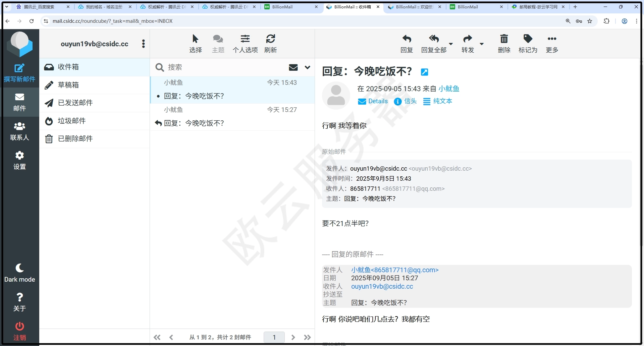The height and width of the screenshot is (346, 644).
Task: Open browser profile icon
Action: [x=625, y=21]
